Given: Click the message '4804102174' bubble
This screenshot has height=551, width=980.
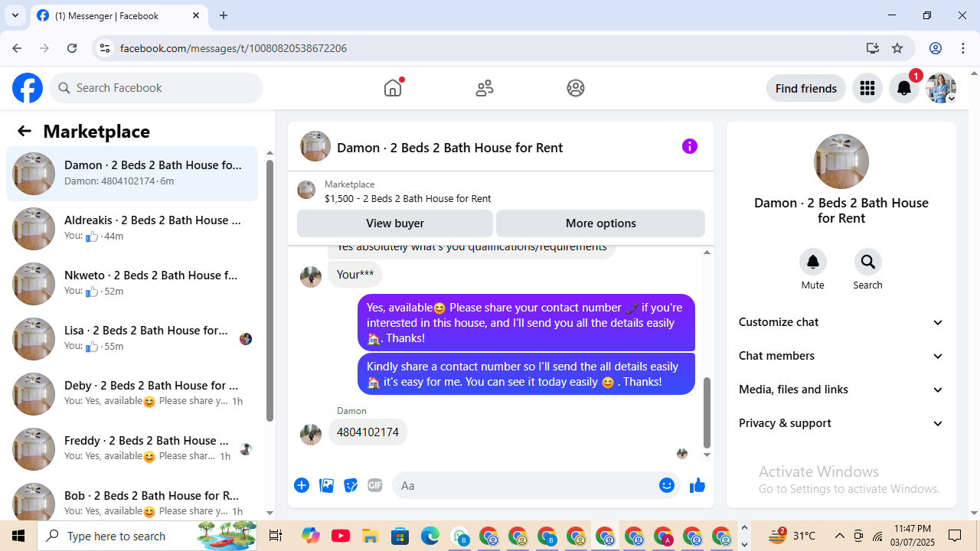Looking at the screenshot, I should pyautogui.click(x=367, y=432).
